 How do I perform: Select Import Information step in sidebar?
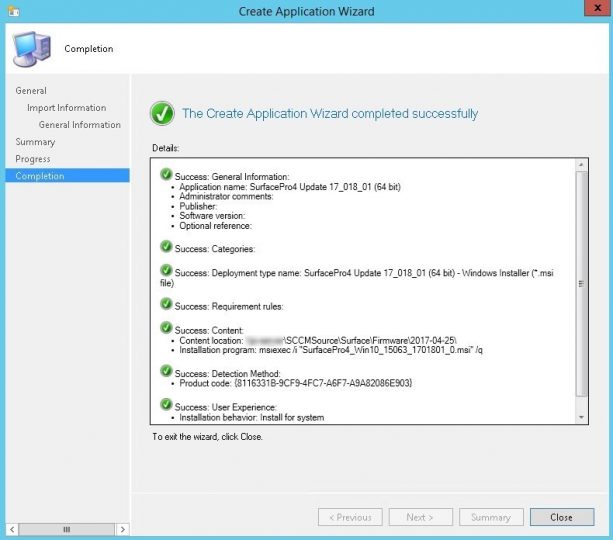tap(66, 108)
